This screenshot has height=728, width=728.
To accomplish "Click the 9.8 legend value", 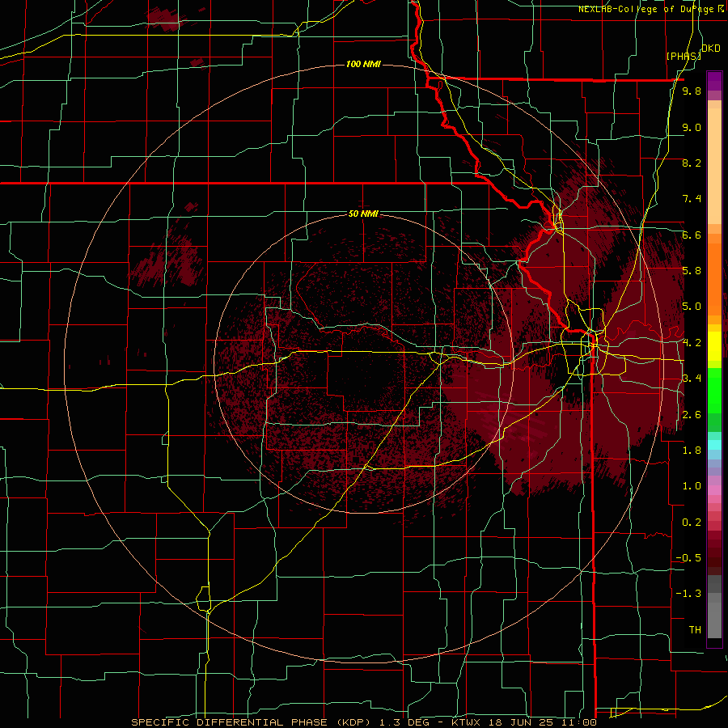I will coord(692,91).
